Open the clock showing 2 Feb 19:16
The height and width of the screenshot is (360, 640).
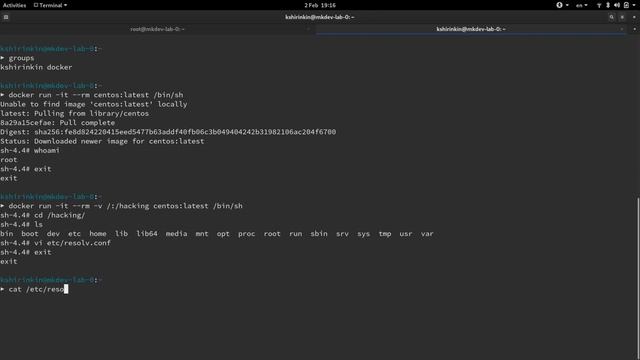(320, 5)
